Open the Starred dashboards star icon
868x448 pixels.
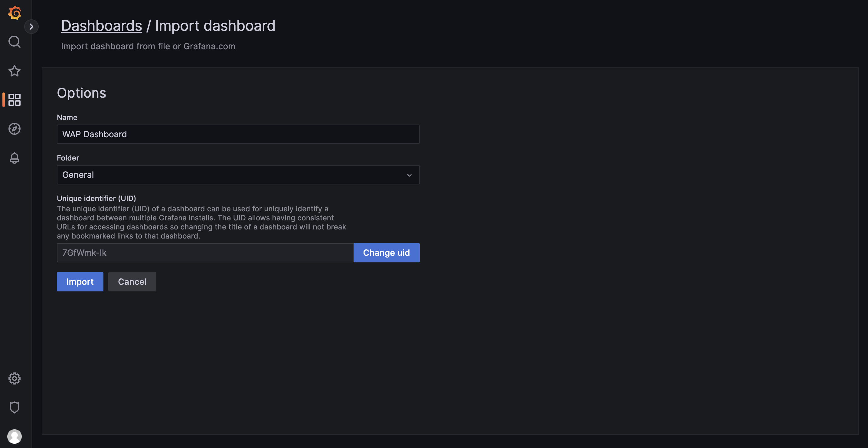pos(15,71)
